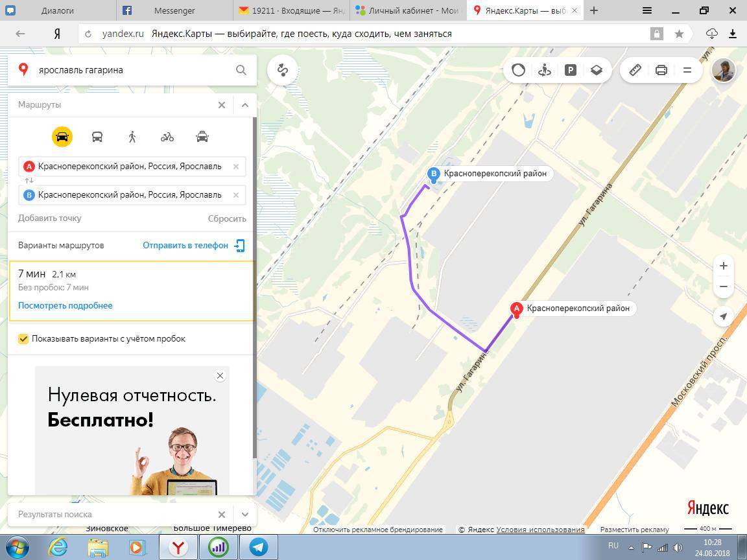Image resolution: width=747 pixels, height=560 pixels.
Task: Activate the ruler distance tool
Action: tap(635, 71)
